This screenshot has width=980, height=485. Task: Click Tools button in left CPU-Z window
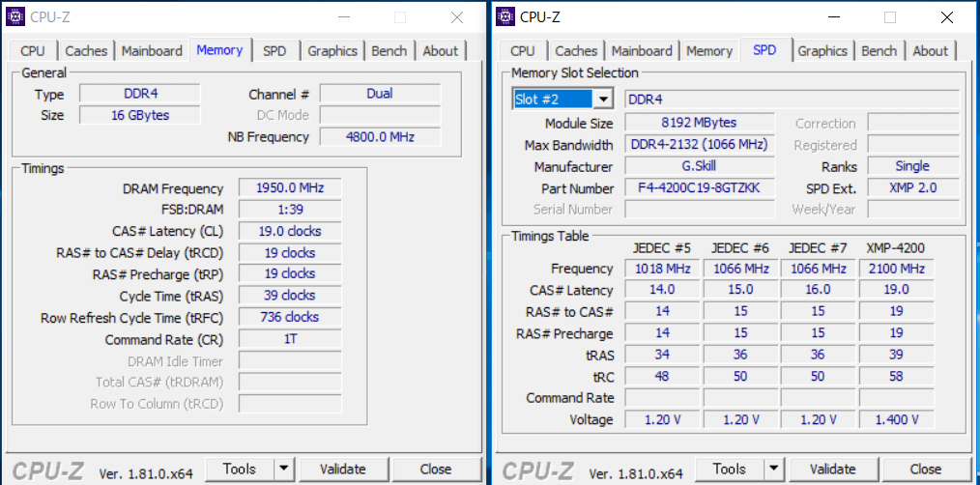(x=240, y=469)
